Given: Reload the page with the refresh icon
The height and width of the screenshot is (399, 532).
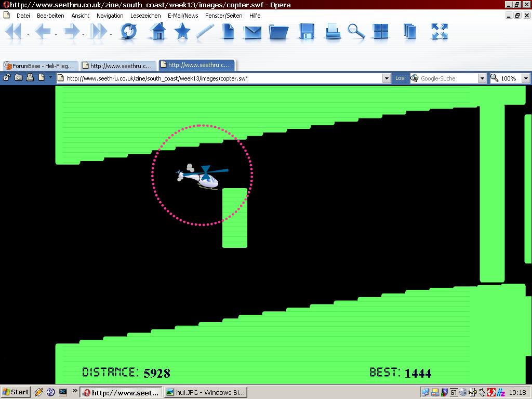Looking at the screenshot, I should click(129, 32).
